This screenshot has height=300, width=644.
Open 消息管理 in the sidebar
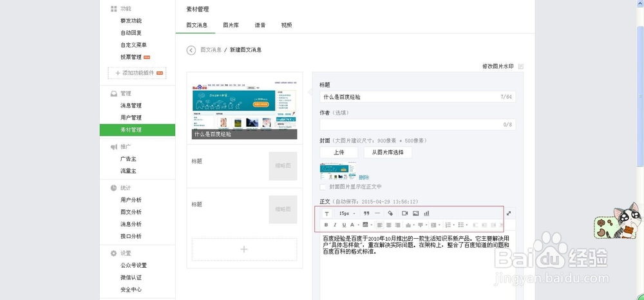coord(131,106)
